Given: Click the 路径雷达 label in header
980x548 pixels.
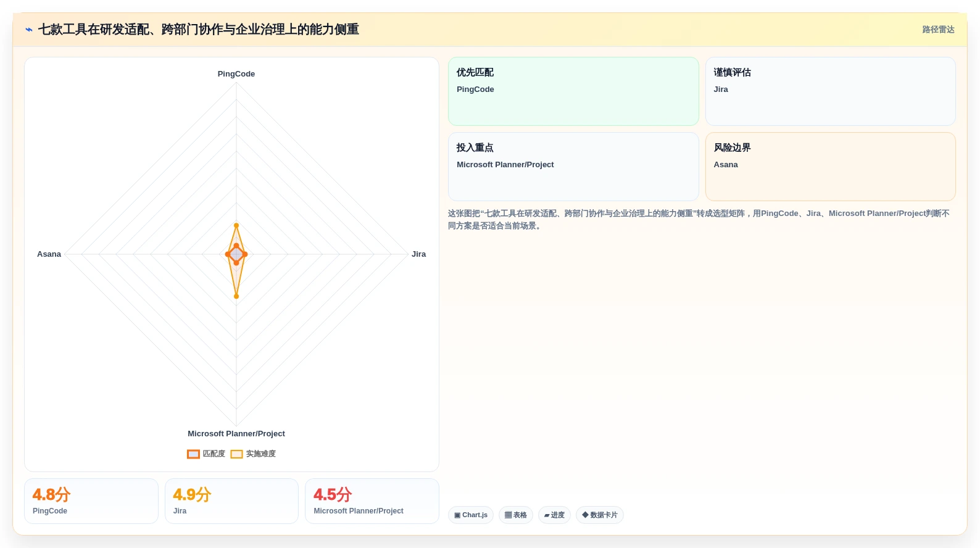Looking at the screenshot, I should [x=938, y=30].
